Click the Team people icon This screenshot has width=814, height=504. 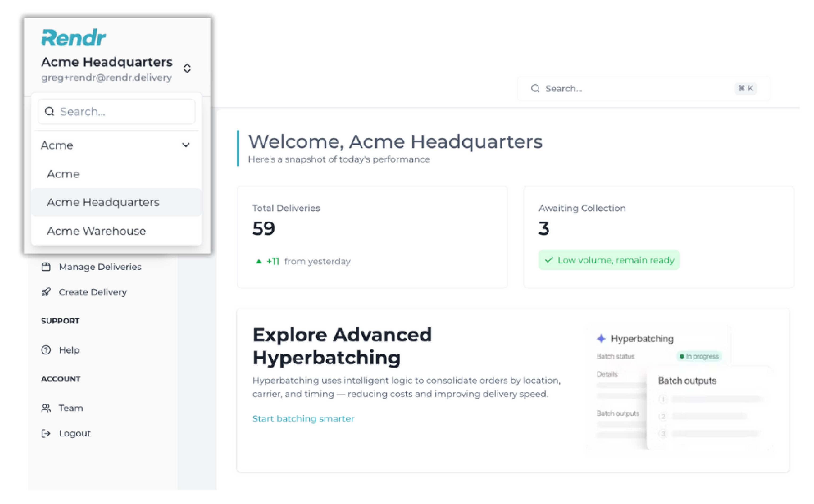click(x=46, y=408)
